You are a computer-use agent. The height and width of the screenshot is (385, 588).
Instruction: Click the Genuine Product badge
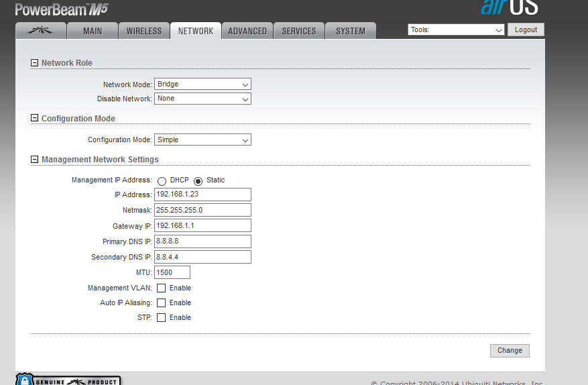(68, 380)
